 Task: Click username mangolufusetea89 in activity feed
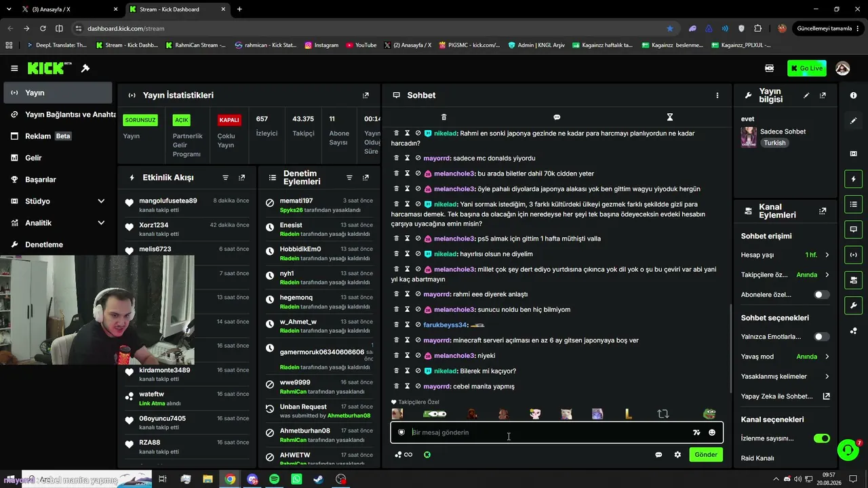[x=168, y=201]
